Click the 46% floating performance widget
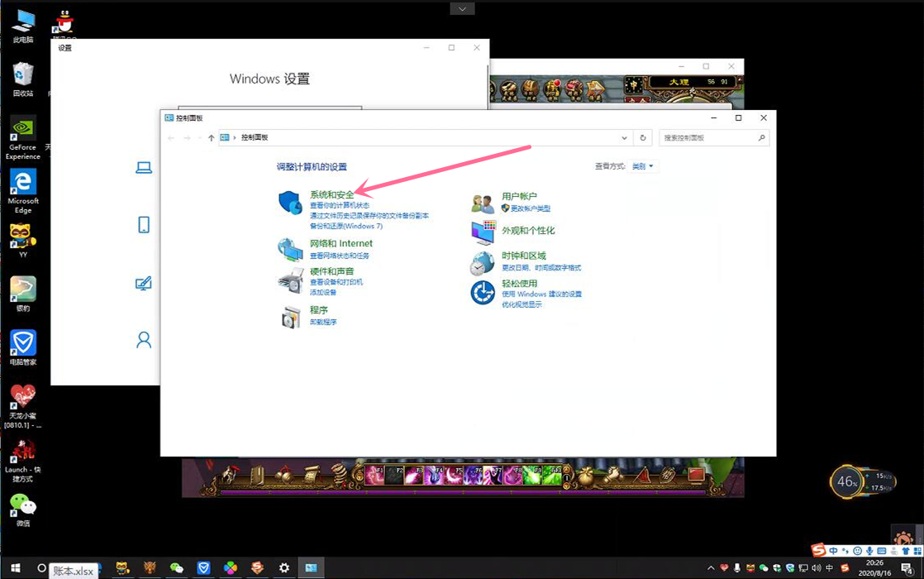 pos(862,481)
